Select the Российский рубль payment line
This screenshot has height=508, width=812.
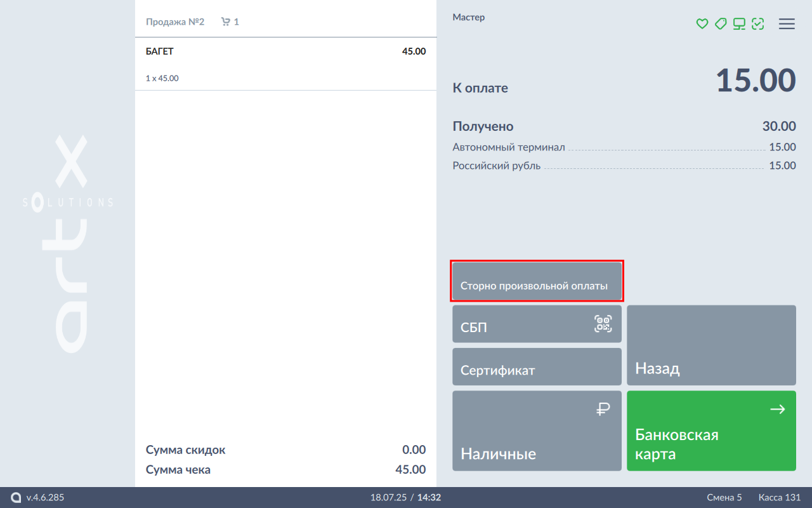pyautogui.click(x=624, y=166)
